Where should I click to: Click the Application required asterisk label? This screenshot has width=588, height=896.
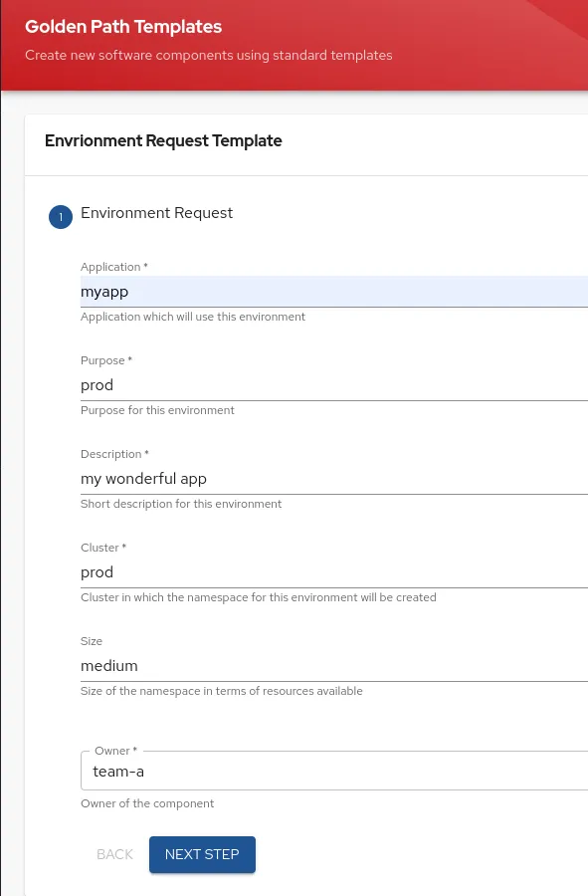(x=114, y=267)
